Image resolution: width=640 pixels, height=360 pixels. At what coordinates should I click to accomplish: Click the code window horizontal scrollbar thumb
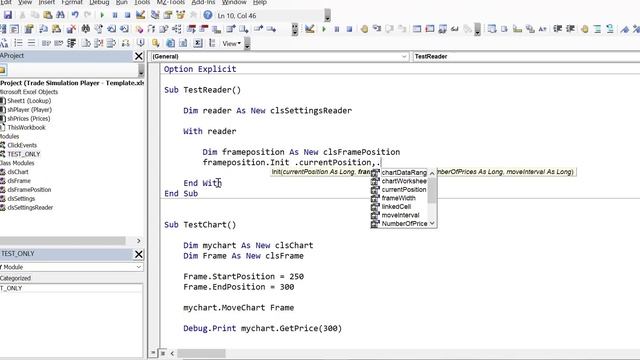[201, 353]
